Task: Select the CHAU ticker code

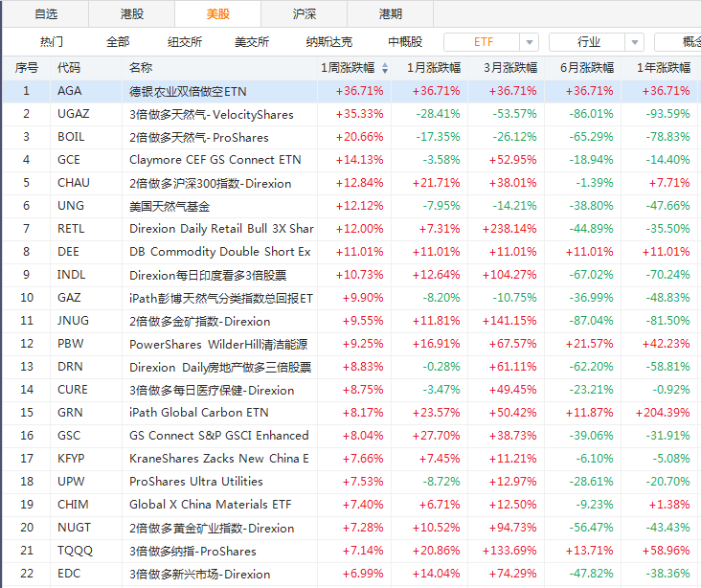Action: click(x=74, y=183)
